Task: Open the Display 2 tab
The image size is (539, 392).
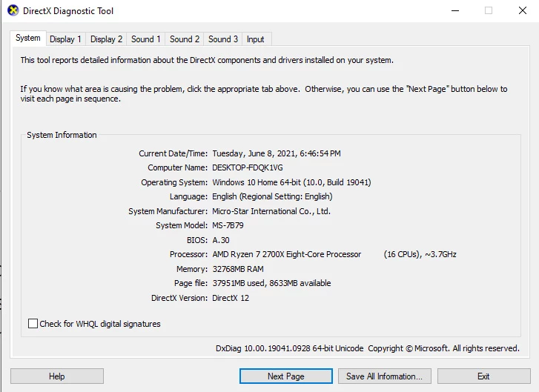Action: coord(106,39)
